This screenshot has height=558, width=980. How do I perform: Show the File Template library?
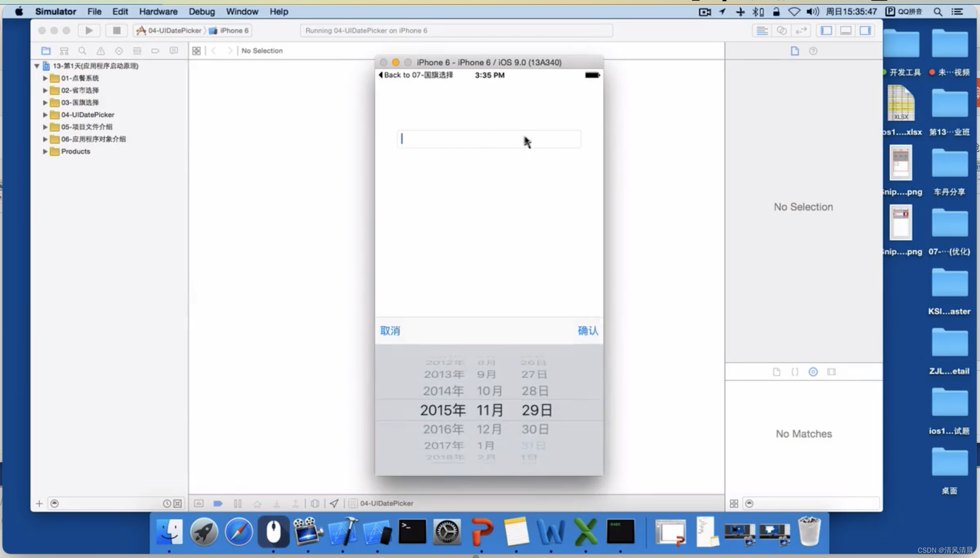(x=777, y=372)
